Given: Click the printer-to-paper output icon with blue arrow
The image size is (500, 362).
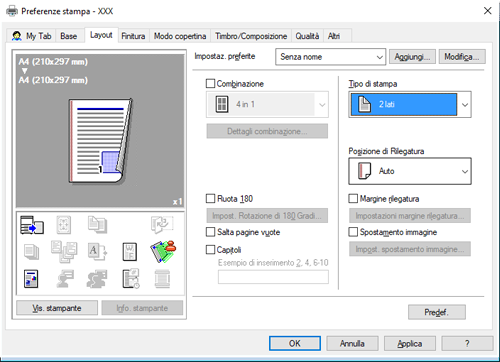Looking at the screenshot, I should pos(32,225).
